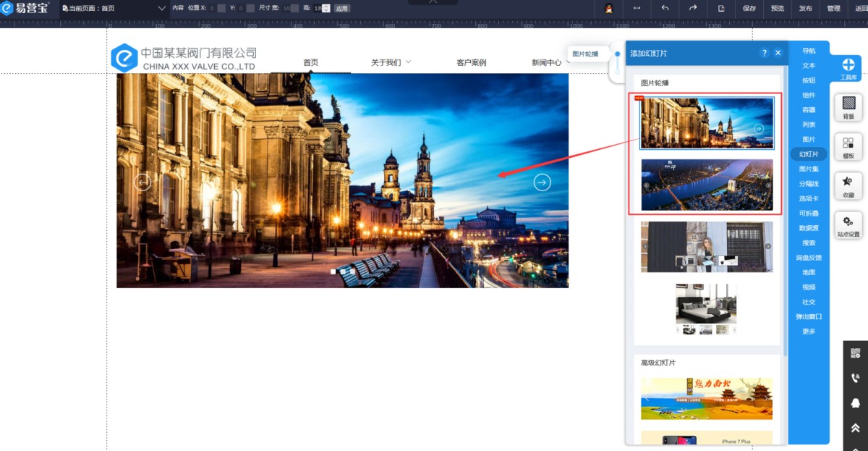The image size is (868, 451).
Task: Click the 应用 apply button
Action: [x=341, y=8]
